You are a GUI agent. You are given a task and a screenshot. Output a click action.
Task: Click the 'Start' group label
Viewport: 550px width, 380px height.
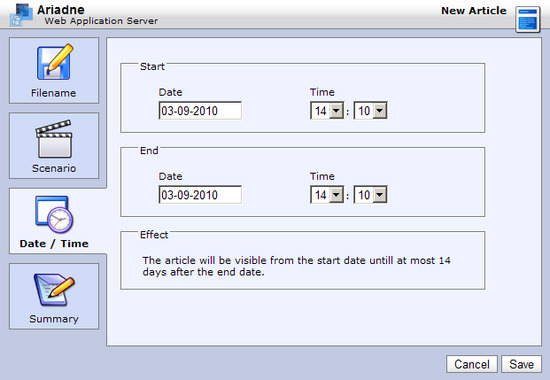coord(152,66)
